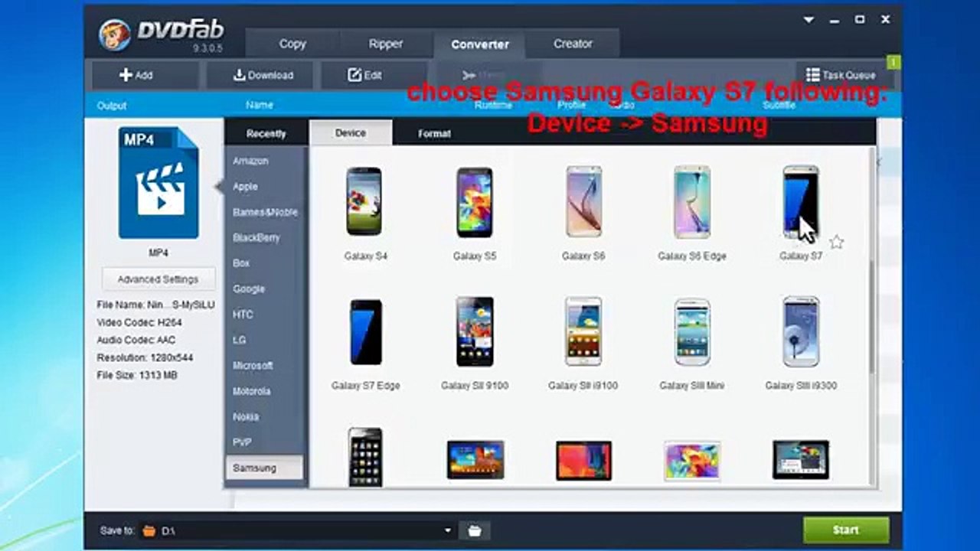This screenshot has height=551, width=980.
Task: Click the Name column header
Action: 260,105
